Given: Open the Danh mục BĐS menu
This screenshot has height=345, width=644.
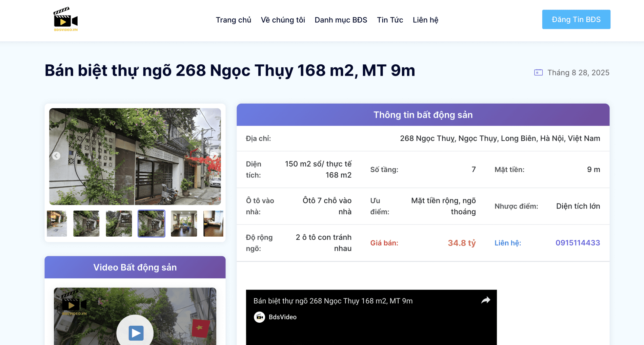Looking at the screenshot, I should point(341,20).
